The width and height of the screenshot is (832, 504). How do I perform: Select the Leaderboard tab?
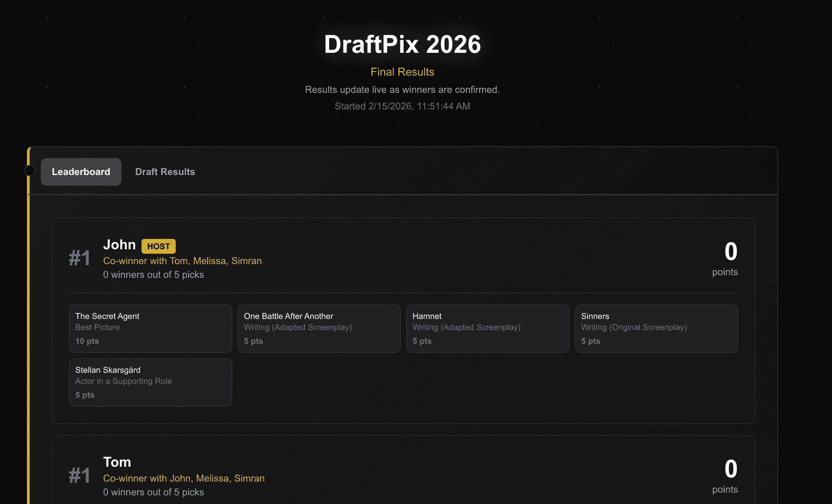[x=81, y=172]
